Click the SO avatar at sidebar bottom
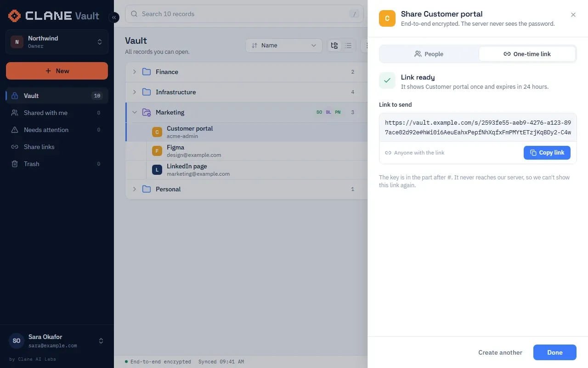The height and width of the screenshot is (368, 588). pyautogui.click(x=17, y=341)
